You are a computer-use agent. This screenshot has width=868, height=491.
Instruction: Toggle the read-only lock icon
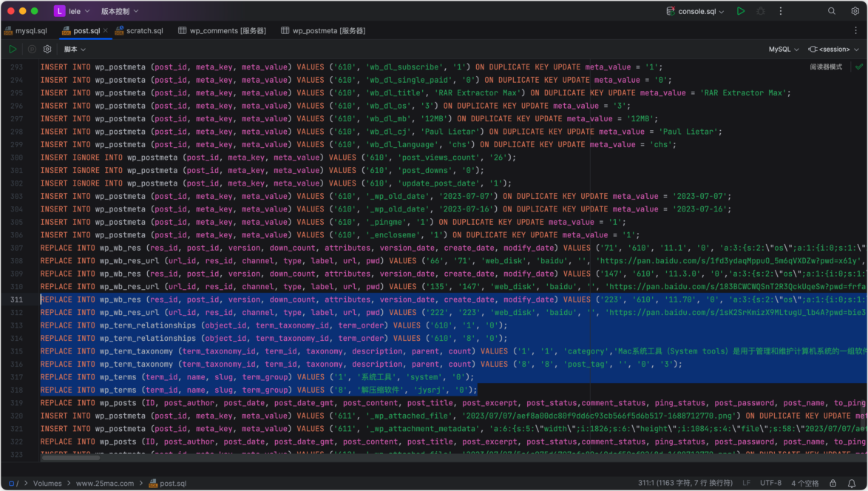[833, 484]
